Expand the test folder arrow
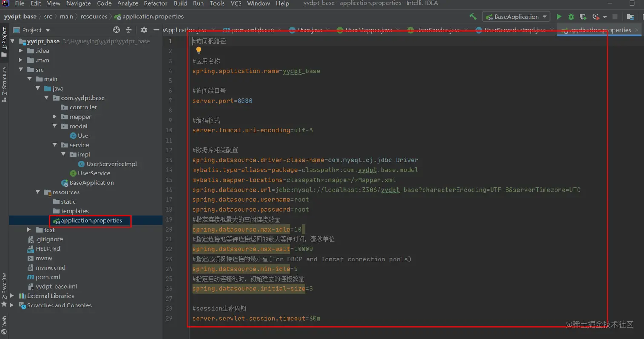The width and height of the screenshot is (644, 339). point(29,230)
